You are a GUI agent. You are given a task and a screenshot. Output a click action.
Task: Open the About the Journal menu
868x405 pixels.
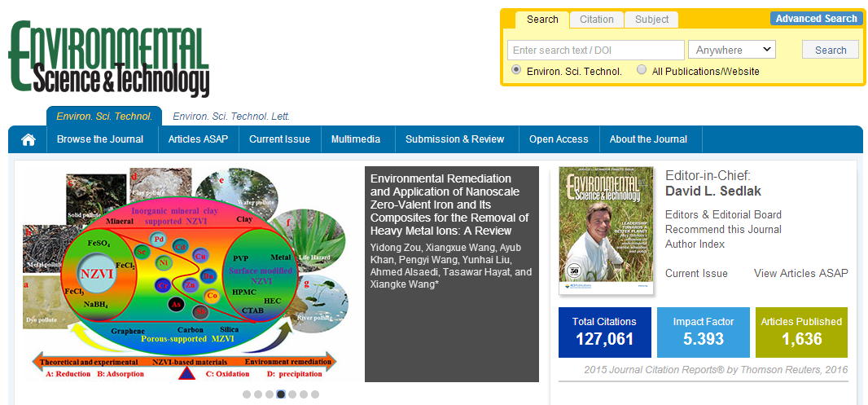click(648, 139)
